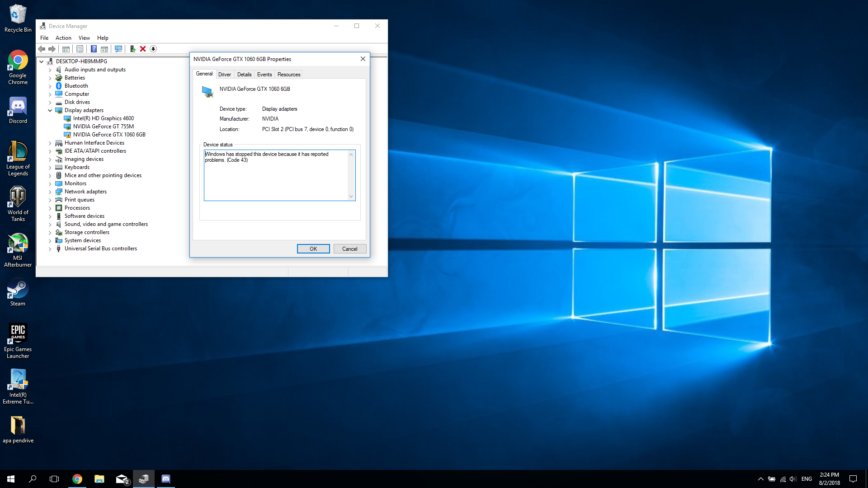
Task: Click the blue Help question mark icon
Action: (x=94, y=49)
